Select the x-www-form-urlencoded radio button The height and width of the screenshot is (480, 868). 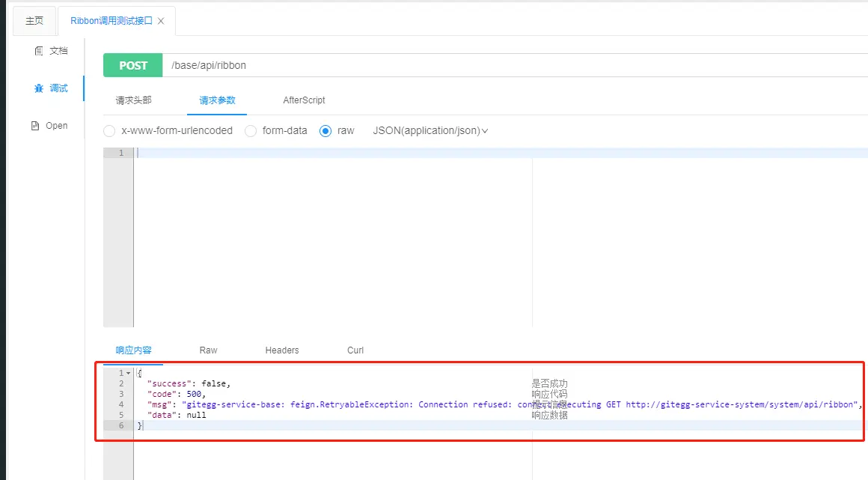109,131
